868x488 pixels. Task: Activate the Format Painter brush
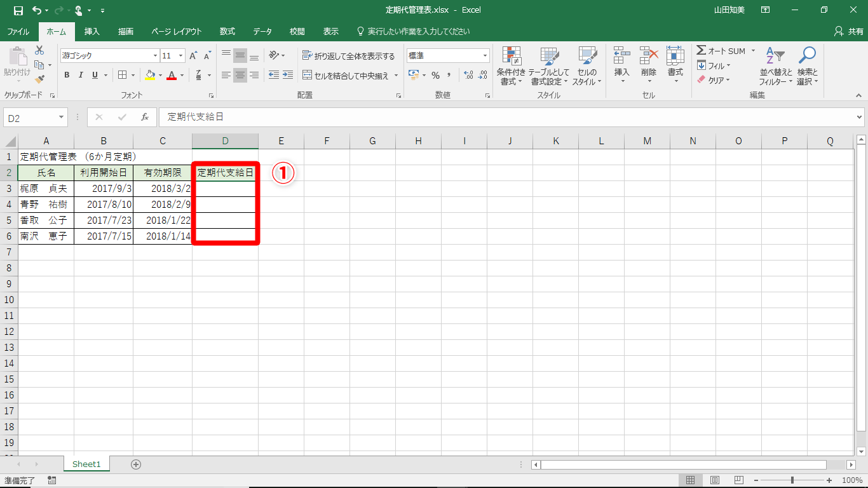tap(39, 79)
